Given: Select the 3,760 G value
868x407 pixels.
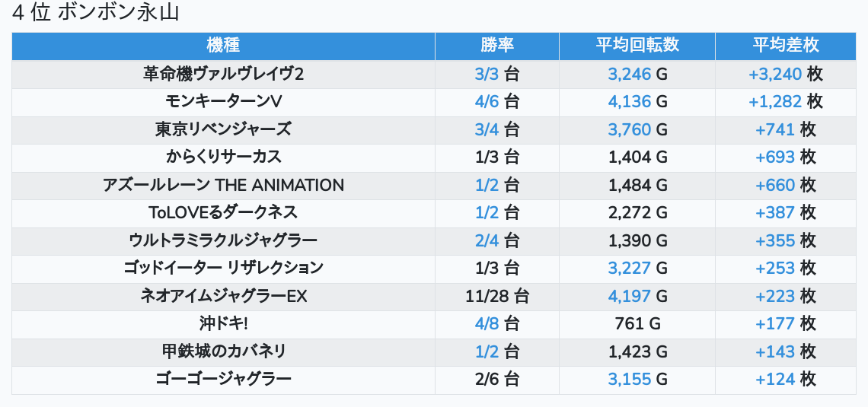Looking at the screenshot, I should pyautogui.click(x=637, y=129).
